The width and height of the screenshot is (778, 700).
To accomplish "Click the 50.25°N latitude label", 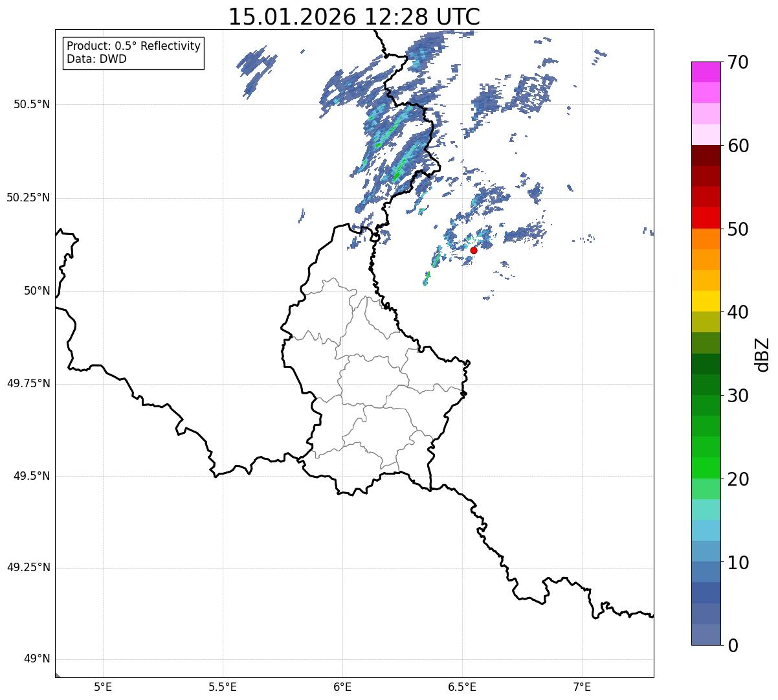I will pos(28,198).
